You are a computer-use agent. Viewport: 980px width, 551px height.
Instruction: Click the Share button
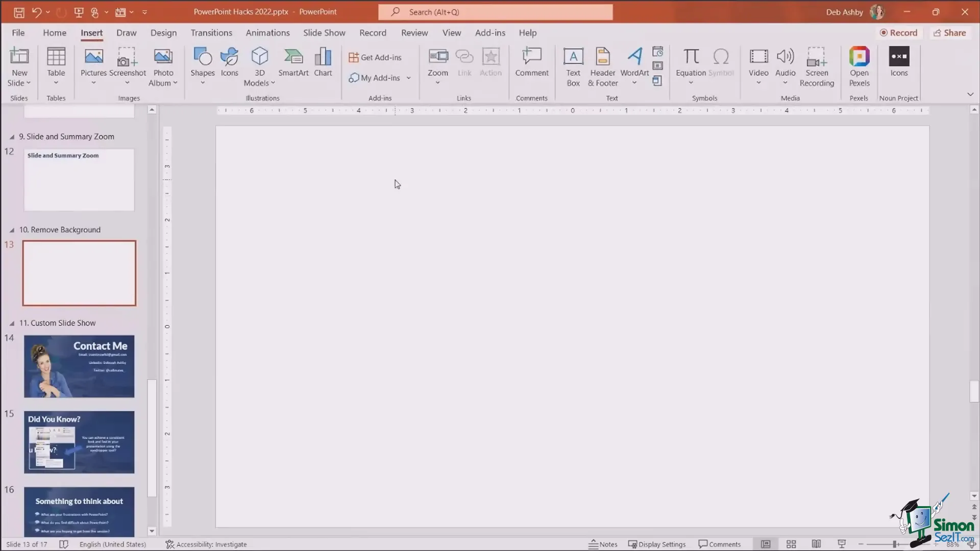tap(949, 33)
